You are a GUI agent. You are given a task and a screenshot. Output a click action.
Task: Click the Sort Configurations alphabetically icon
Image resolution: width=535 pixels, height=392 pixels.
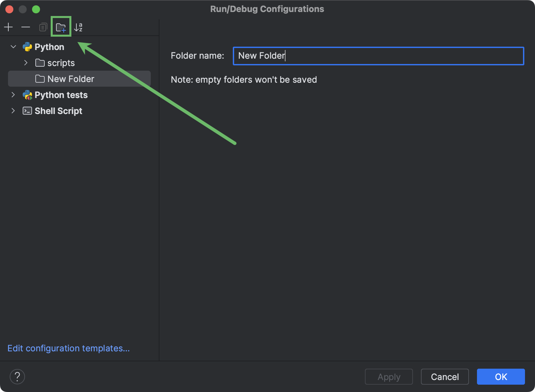pyautogui.click(x=79, y=27)
